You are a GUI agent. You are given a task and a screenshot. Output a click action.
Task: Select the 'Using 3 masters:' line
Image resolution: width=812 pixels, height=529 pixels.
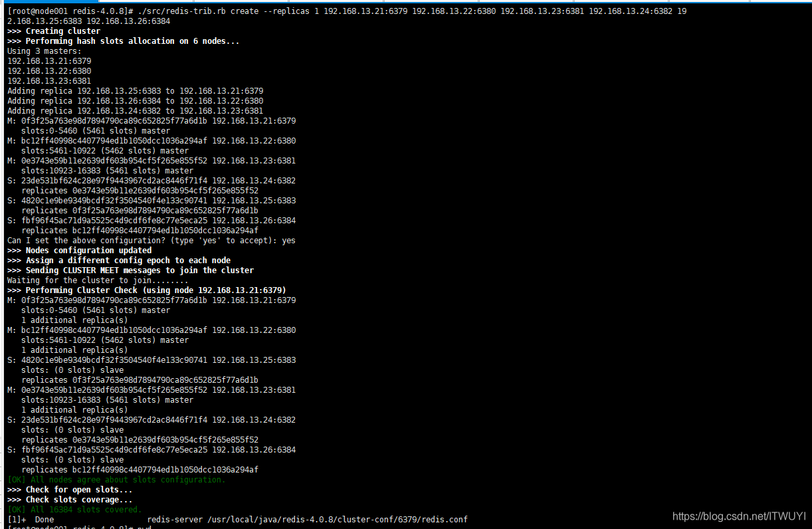45,51
